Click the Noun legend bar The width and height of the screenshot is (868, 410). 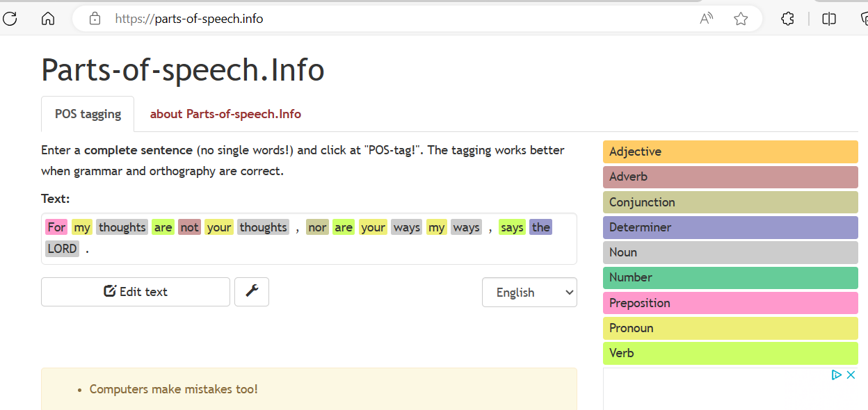tap(730, 252)
